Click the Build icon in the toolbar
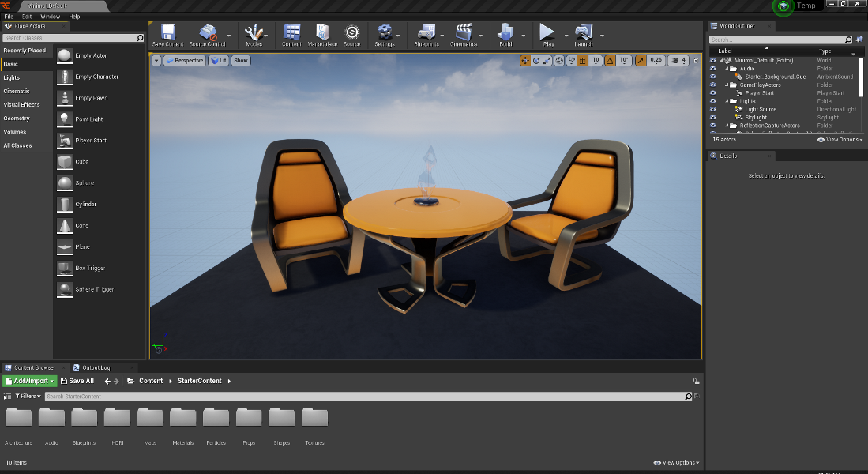Viewport: 868px width, 474px height. tap(505, 32)
